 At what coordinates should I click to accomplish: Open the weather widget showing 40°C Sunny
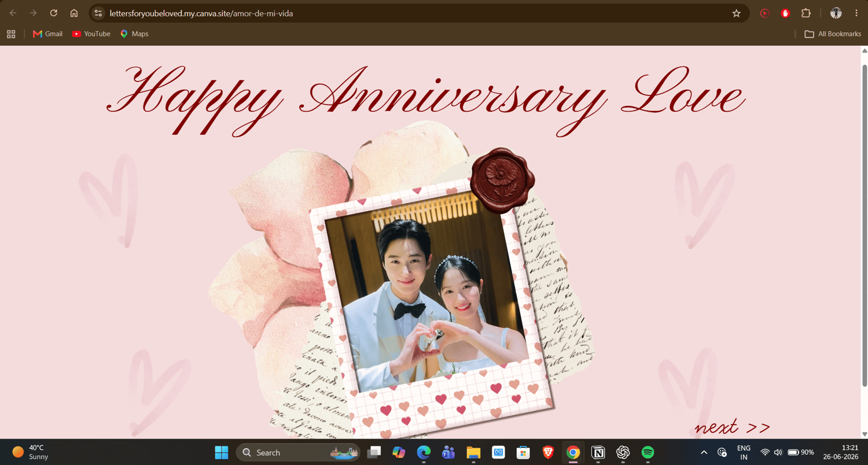click(x=31, y=452)
